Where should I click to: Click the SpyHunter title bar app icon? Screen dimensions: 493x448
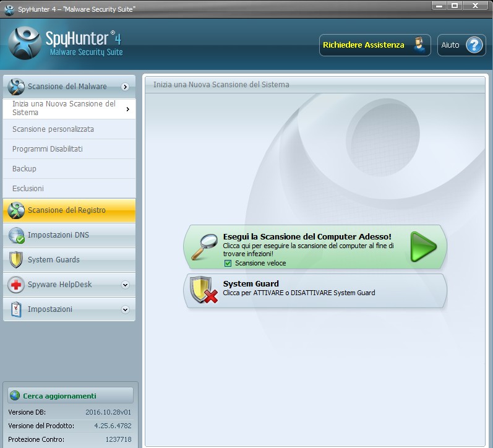click(9, 10)
